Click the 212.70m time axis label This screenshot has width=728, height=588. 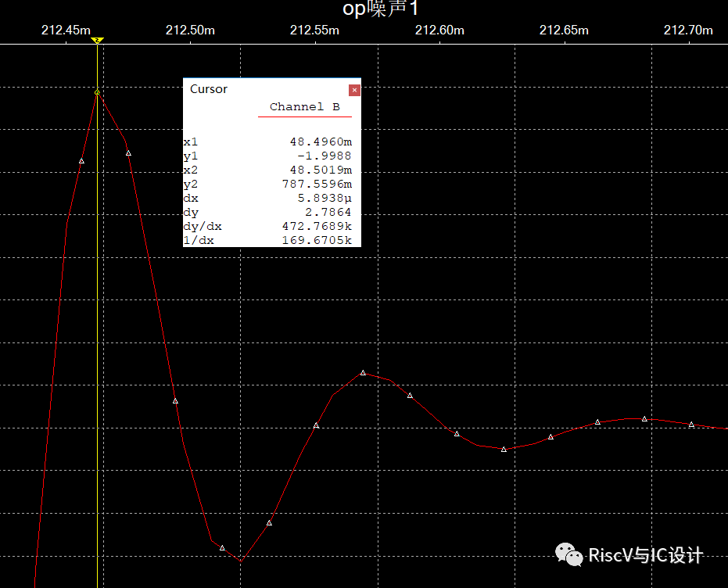coord(688,30)
